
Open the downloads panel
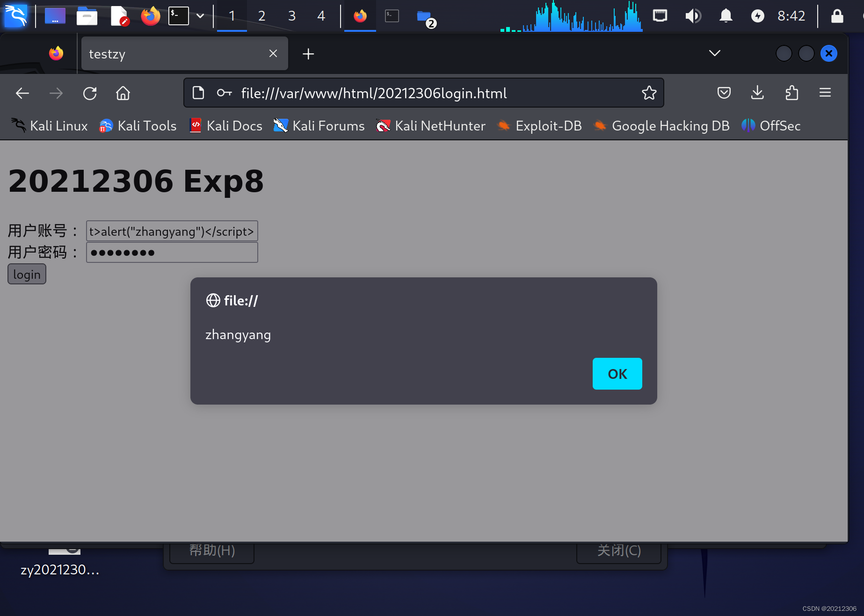757,93
